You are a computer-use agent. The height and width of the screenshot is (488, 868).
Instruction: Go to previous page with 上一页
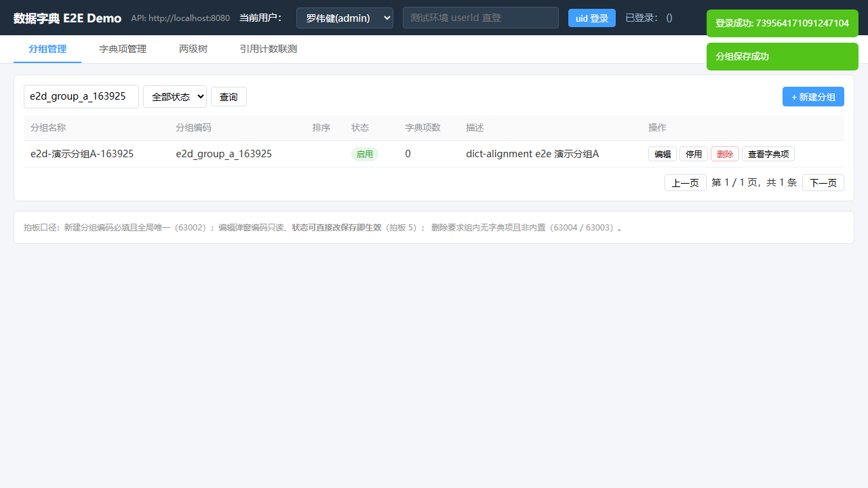(x=686, y=183)
